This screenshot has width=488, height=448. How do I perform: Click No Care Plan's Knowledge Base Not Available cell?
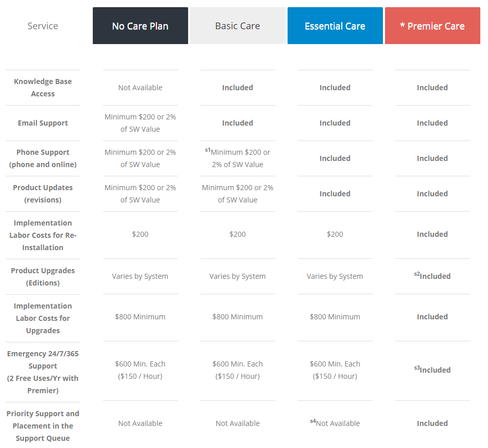[140, 88]
